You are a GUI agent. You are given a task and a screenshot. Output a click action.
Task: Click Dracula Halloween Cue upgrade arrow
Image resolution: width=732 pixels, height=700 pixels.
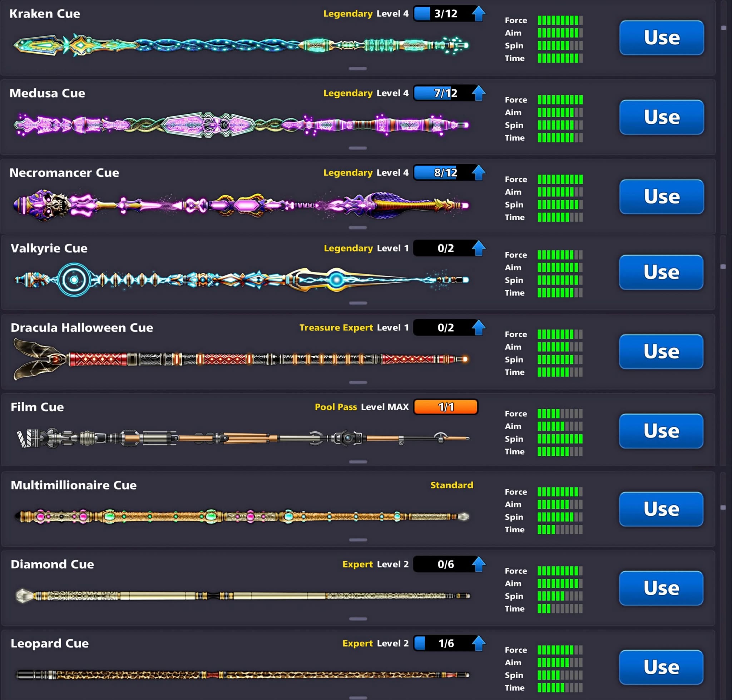click(x=479, y=328)
